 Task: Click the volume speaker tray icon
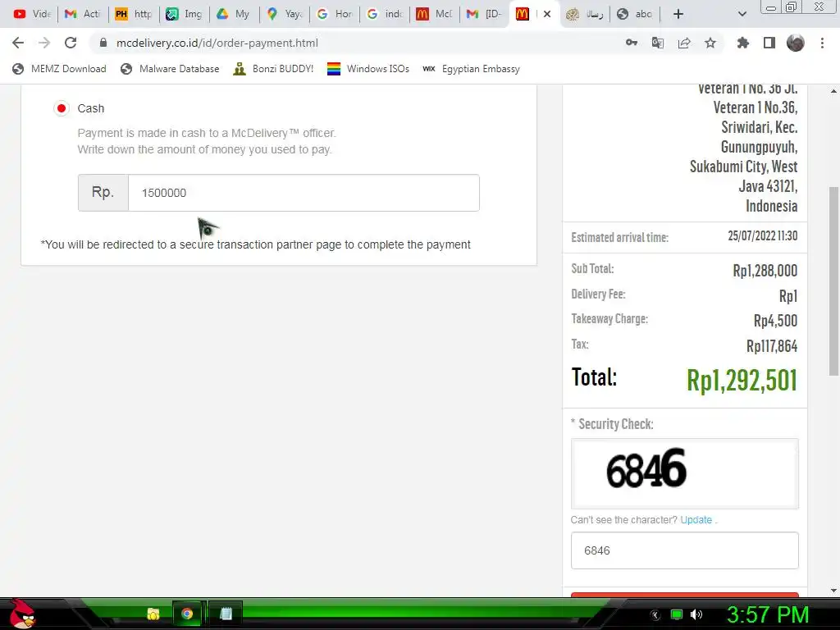pos(696,614)
